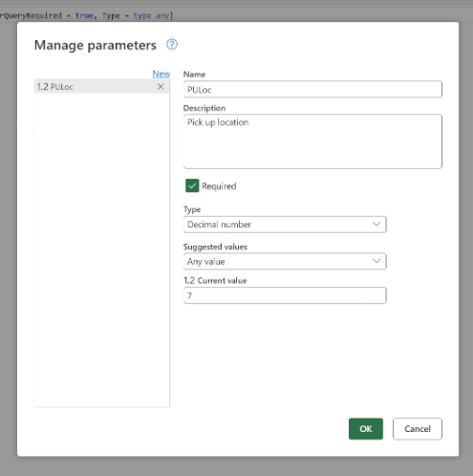This screenshot has width=473, height=476.
Task: Click the Description label
Action: (x=204, y=108)
